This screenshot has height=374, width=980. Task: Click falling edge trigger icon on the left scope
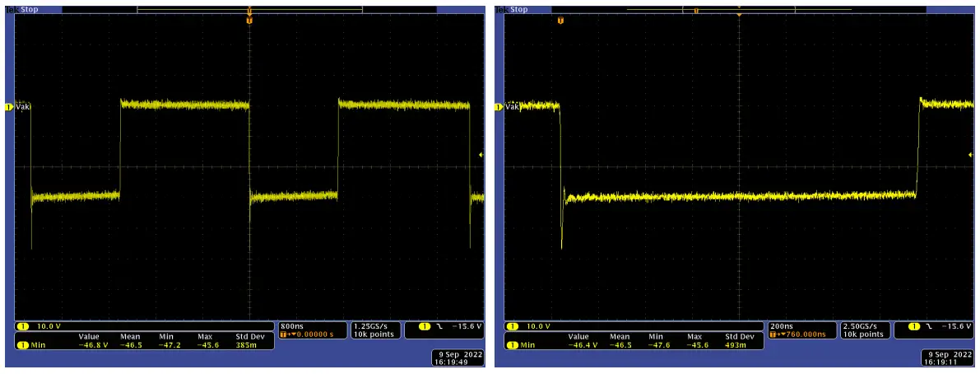pos(441,327)
